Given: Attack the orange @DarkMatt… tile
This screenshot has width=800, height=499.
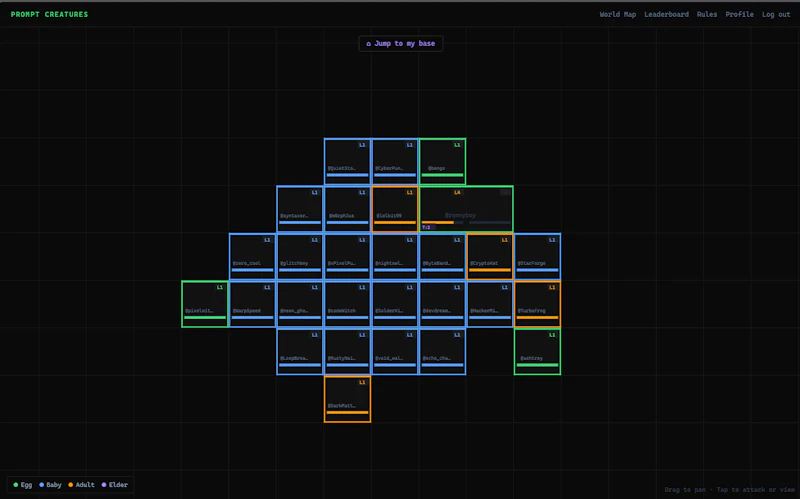Looking at the screenshot, I should pyautogui.click(x=347, y=398).
